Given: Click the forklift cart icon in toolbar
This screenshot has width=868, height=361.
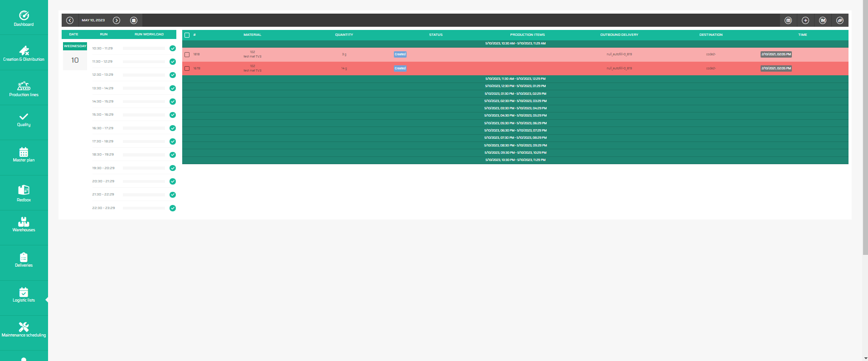Looking at the screenshot, I should (x=823, y=20).
